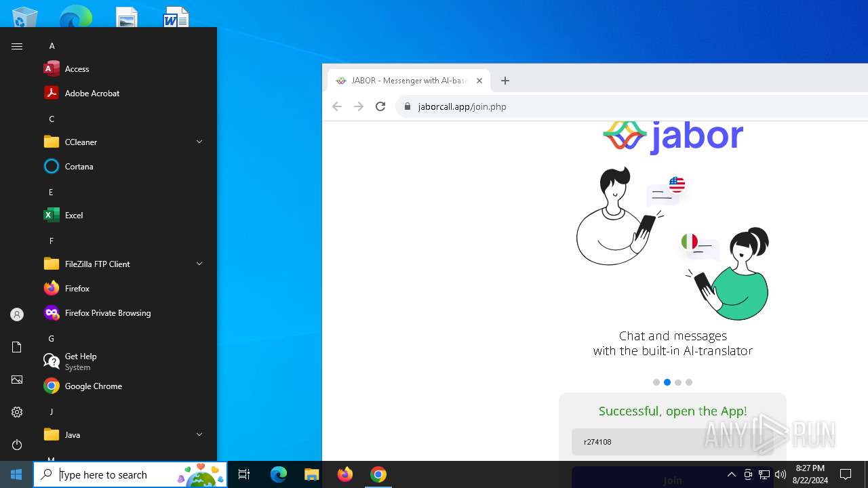Open the Recycle Bin desktop icon
868x488 pixels.
click(x=25, y=17)
